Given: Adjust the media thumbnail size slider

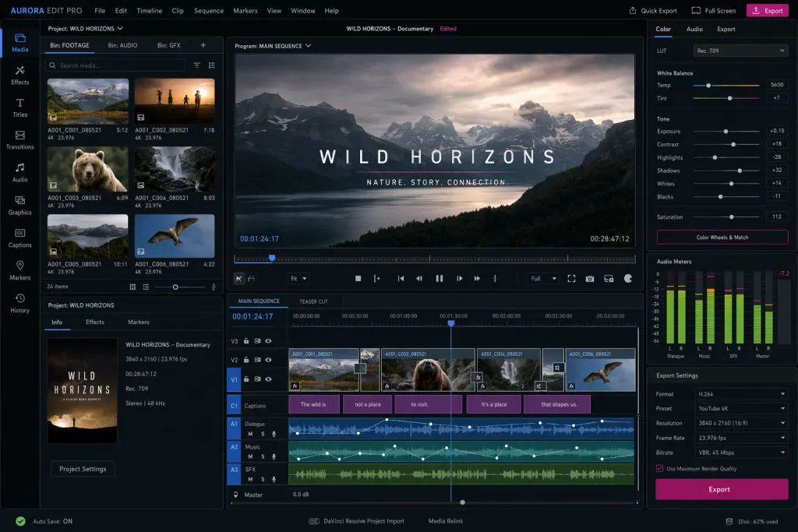Looking at the screenshot, I should pos(180,287).
